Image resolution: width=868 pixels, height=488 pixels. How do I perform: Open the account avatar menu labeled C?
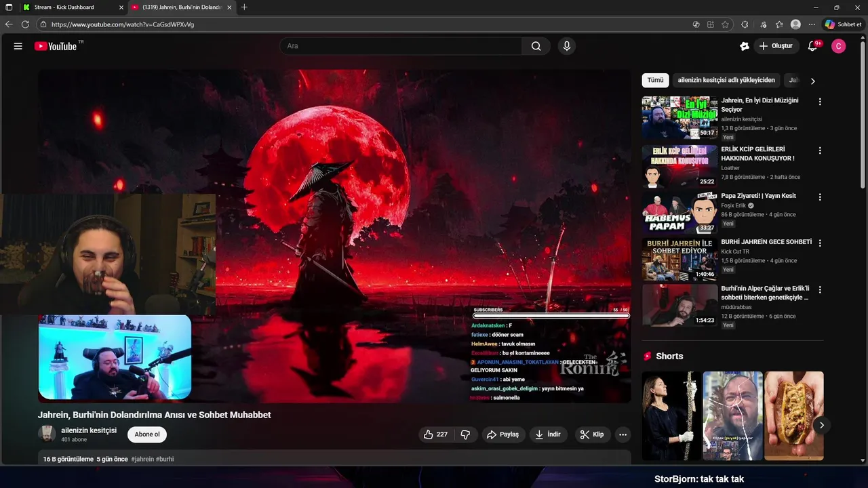pos(839,46)
